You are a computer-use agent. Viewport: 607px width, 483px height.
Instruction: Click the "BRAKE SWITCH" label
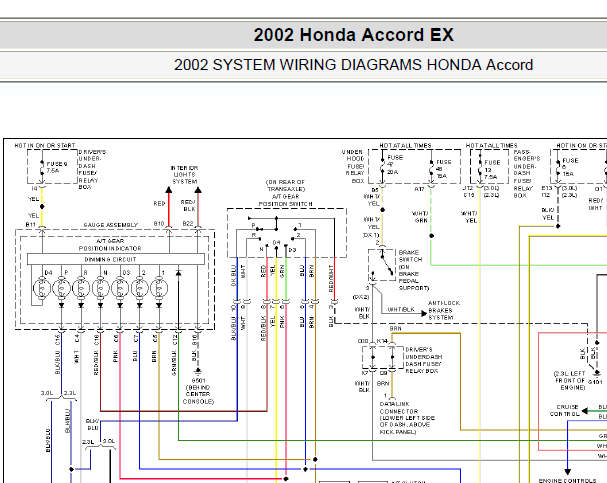(x=411, y=256)
